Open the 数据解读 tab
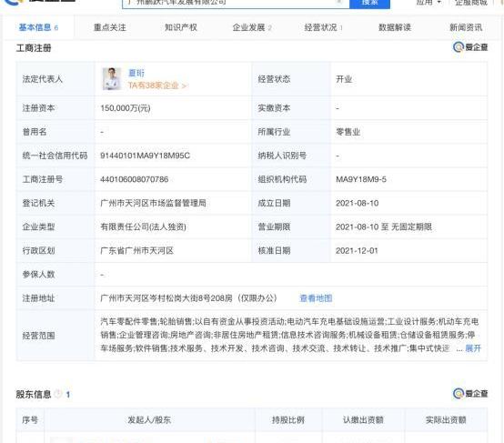Viewport: 504px width, 443px height. click(395, 27)
